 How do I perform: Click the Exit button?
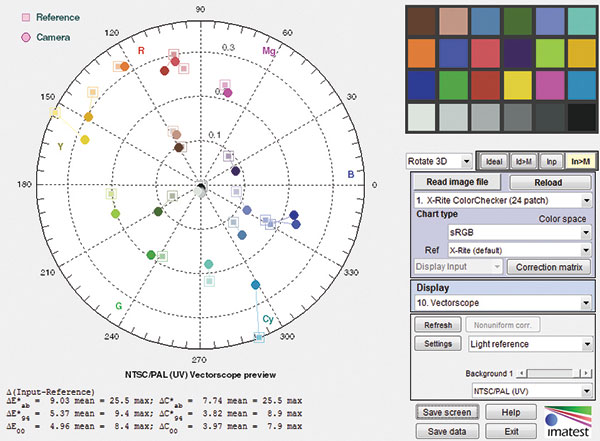511,431
